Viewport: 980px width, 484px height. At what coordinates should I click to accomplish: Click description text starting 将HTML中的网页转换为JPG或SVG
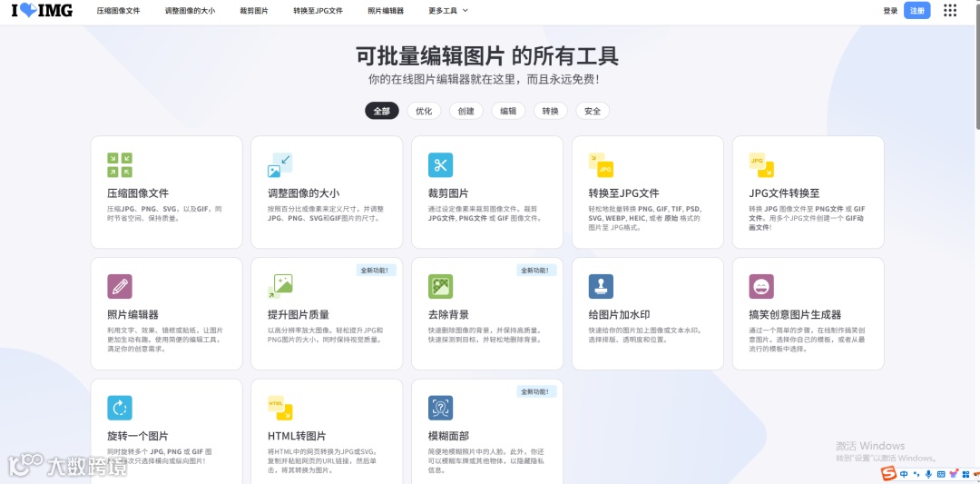pos(323,461)
